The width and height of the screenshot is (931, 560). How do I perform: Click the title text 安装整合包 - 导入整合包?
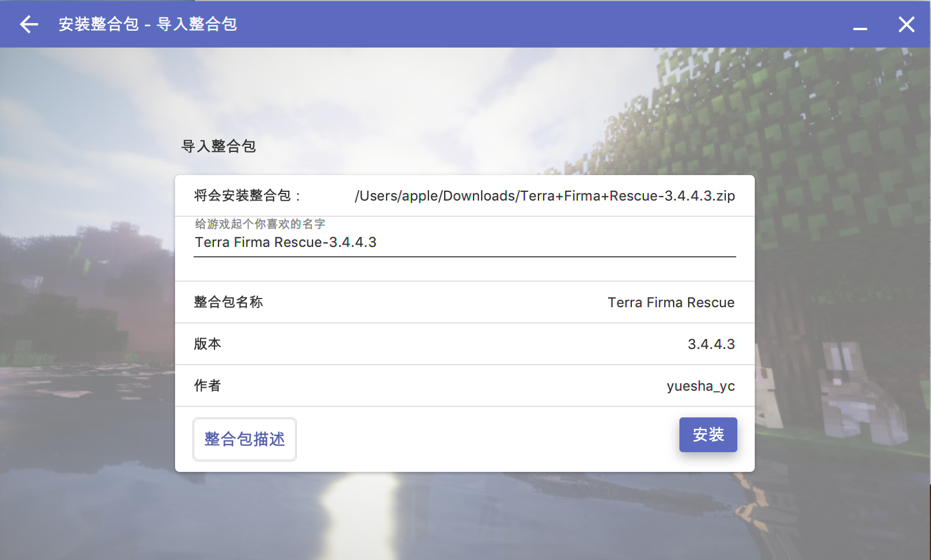148,24
